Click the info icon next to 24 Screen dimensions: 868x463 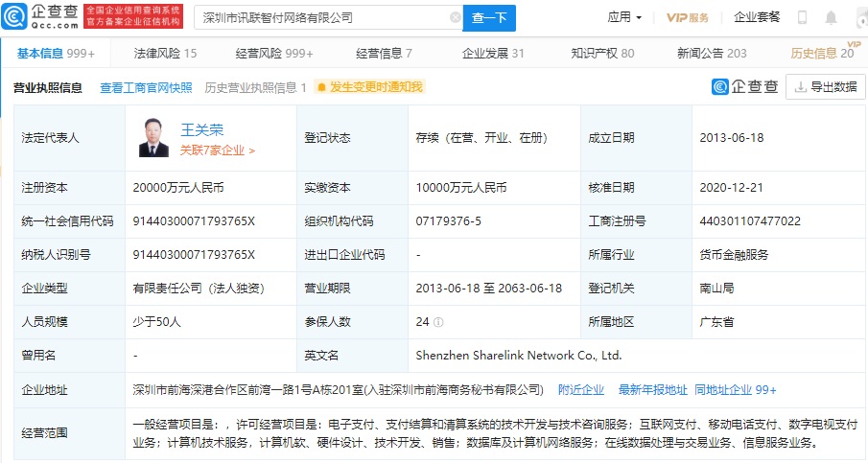tap(438, 322)
